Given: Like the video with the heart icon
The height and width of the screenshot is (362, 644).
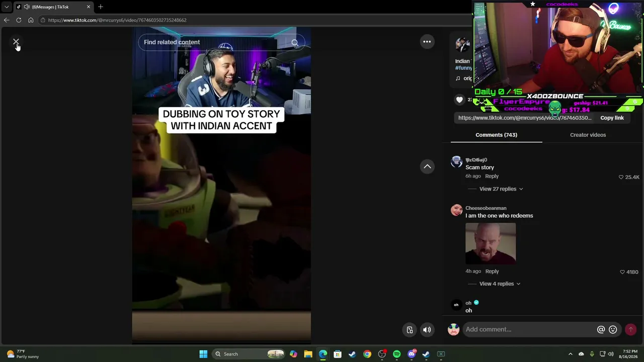Looking at the screenshot, I should [459, 100].
